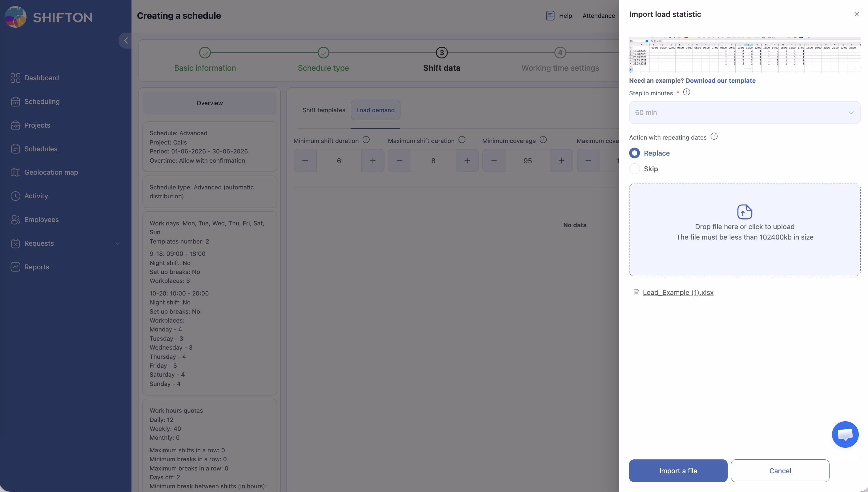Click the Help book icon in the header

pos(550,16)
